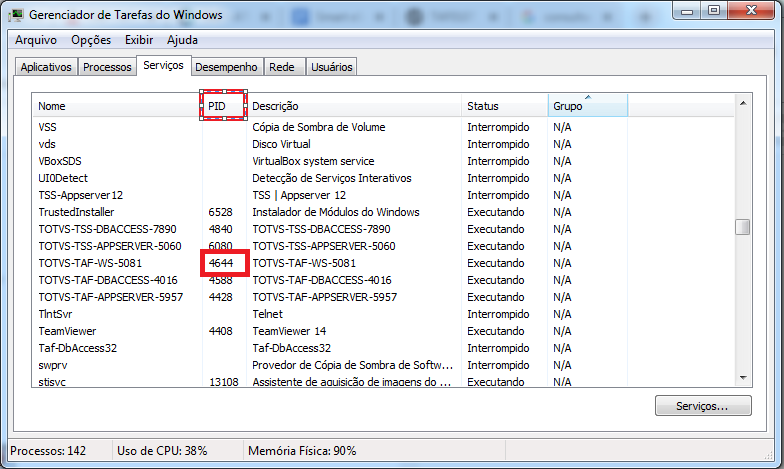
Task: Select the vds service row
Action: (x=383, y=144)
